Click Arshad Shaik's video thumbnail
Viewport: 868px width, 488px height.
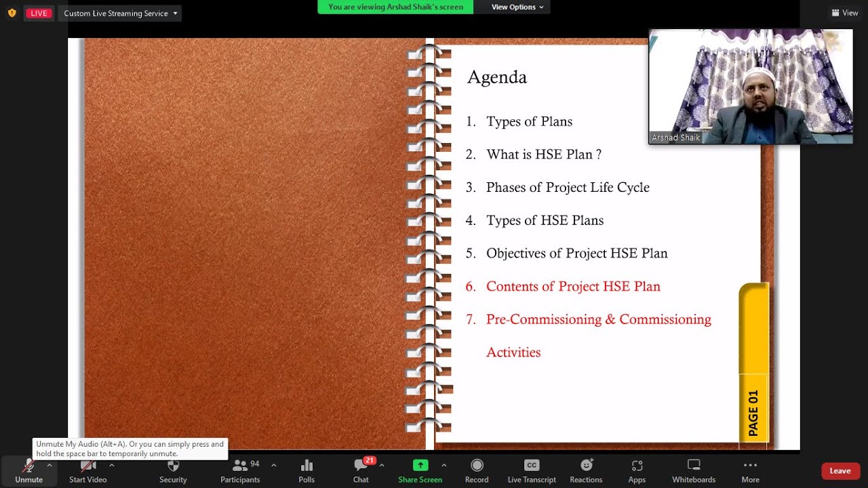(x=751, y=86)
